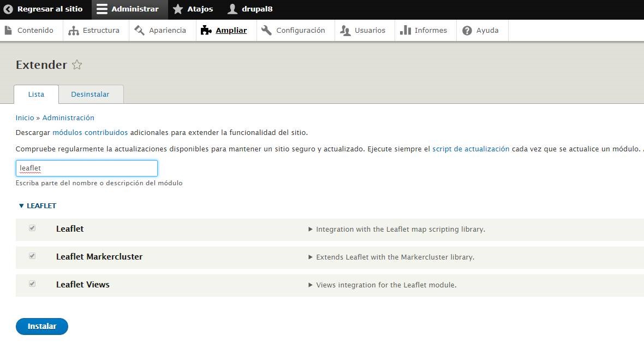The height and width of the screenshot is (347, 644).
Task: Check the Leaflet Markercluster module
Action: (32, 256)
